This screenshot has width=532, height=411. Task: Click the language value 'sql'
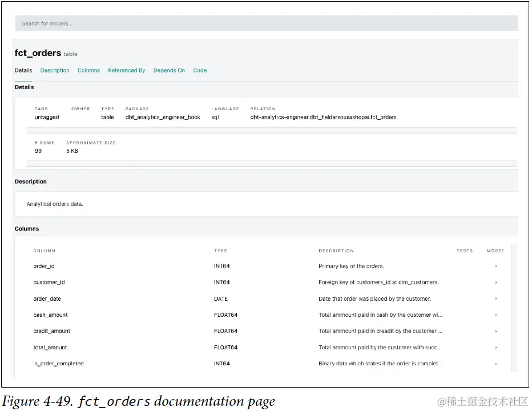pos(215,117)
